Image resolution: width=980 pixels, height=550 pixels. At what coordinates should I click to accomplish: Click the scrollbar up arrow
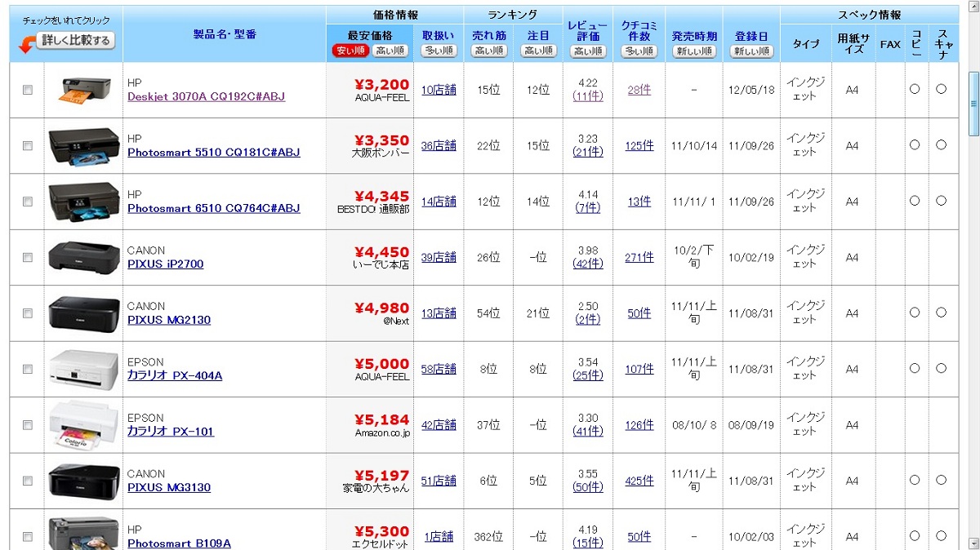[x=973, y=7]
